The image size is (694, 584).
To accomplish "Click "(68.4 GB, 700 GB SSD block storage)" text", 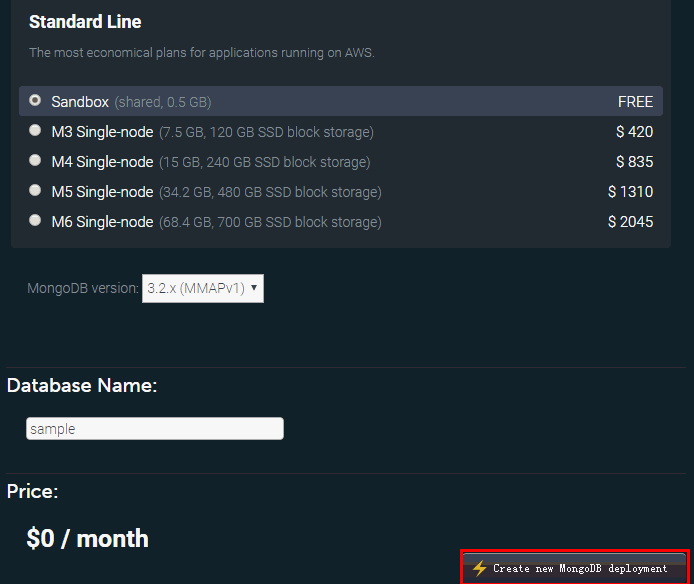I will 270,222.
